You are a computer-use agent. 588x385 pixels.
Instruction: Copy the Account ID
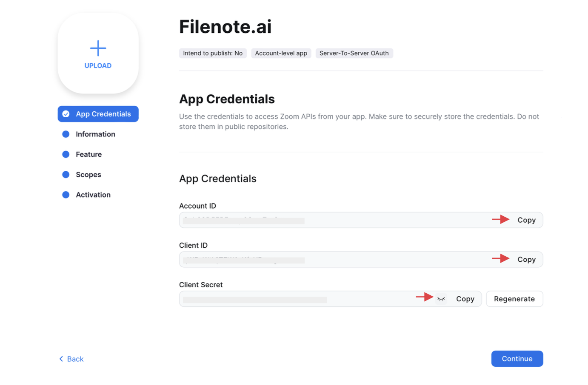click(526, 220)
